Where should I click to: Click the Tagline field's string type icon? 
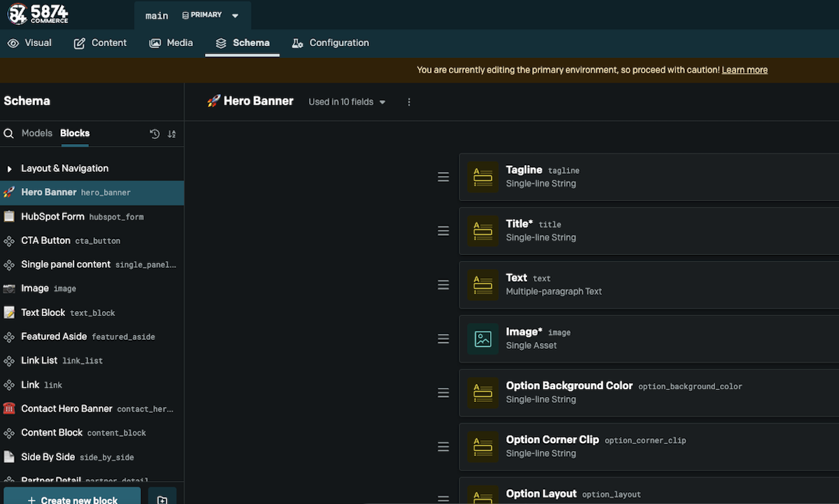pyautogui.click(x=483, y=178)
